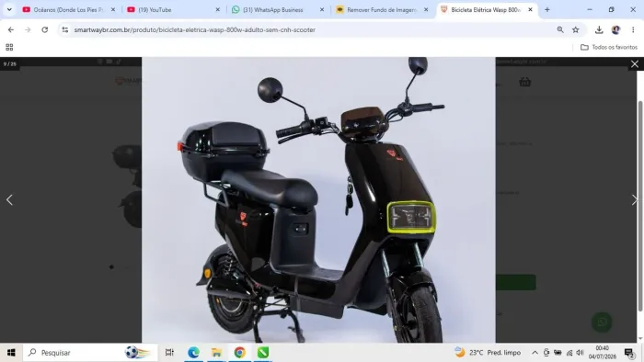The height and width of the screenshot is (362, 644).
Task: Open the page zoom magnifier icon
Action: tap(560, 30)
